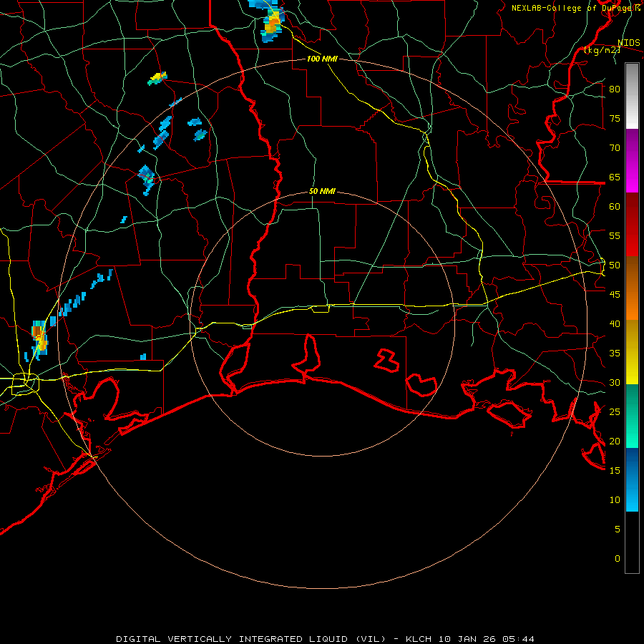Click the 5 value on color scale
The image size is (644, 644).
[x=618, y=530]
